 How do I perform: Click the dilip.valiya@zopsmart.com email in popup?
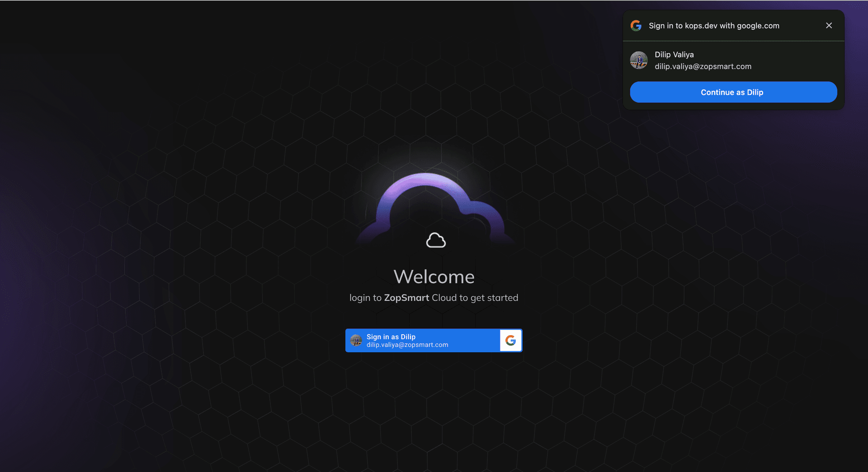coord(703,66)
